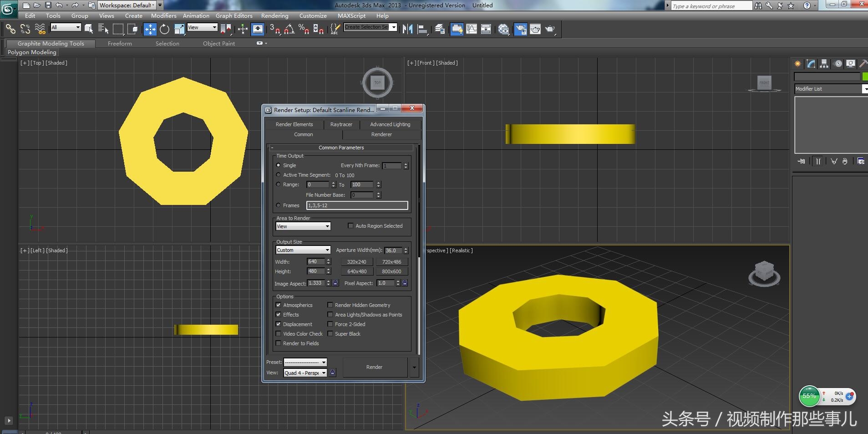
Task: Select the Active Time Segment radio button
Action: (279, 175)
